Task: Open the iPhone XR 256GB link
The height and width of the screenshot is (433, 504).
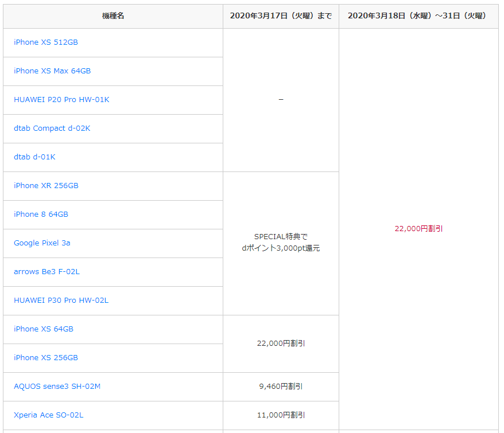Action: click(46, 185)
